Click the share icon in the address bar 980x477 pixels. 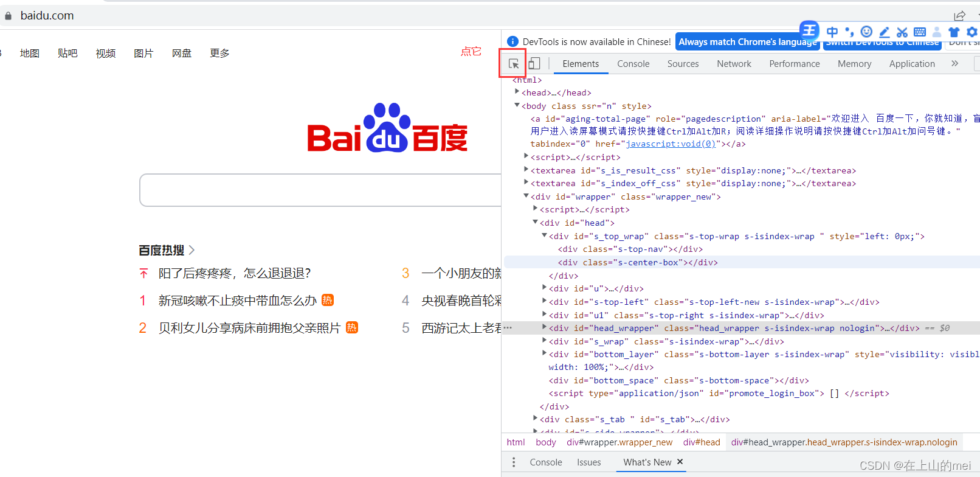coord(959,15)
